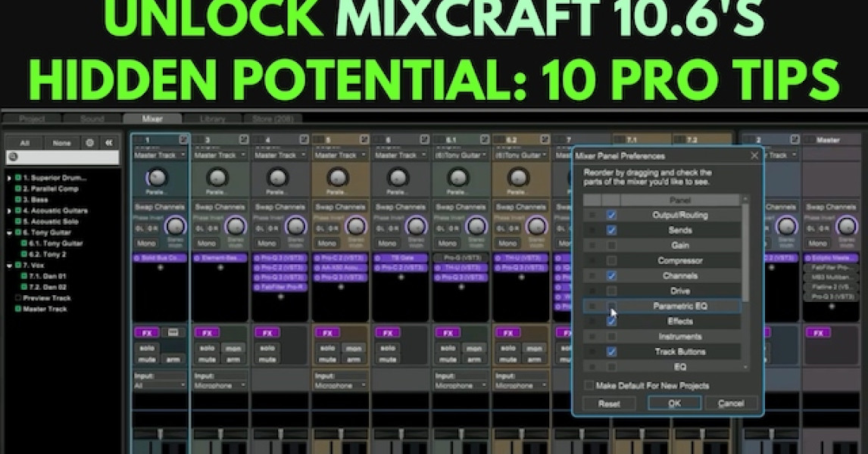Image resolution: width=868 pixels, height=454 pixels.
Task: Enable the Compressor panel checkbox
Action: [611, 260]
